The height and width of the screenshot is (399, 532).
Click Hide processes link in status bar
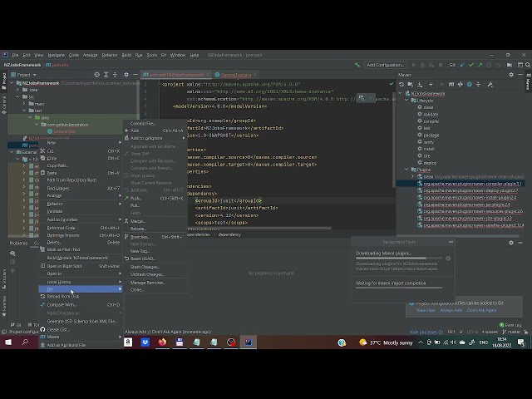[x=426, y=332]
